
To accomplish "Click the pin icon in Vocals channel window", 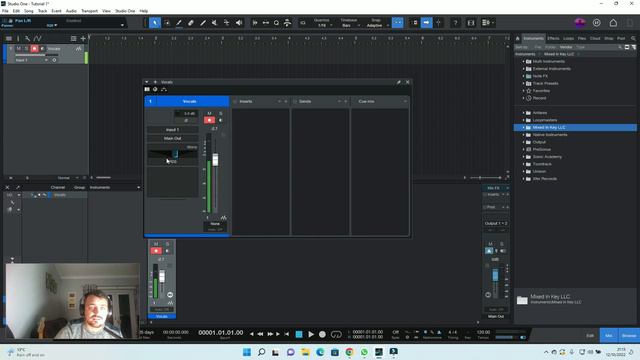I will pos(398,82).
